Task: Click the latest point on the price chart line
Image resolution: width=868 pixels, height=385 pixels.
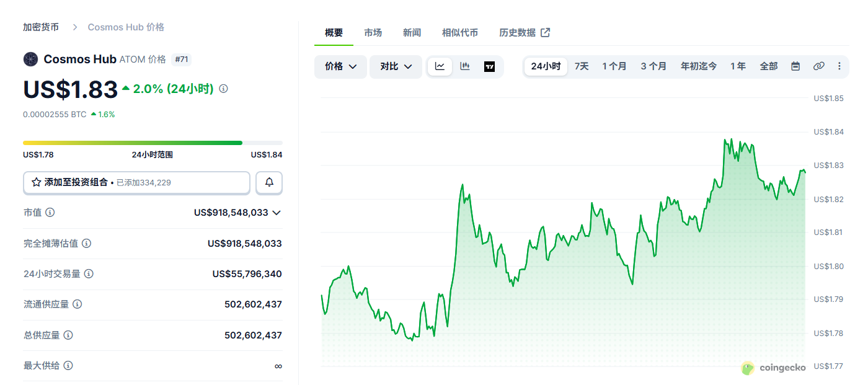Action: [805, 171]
